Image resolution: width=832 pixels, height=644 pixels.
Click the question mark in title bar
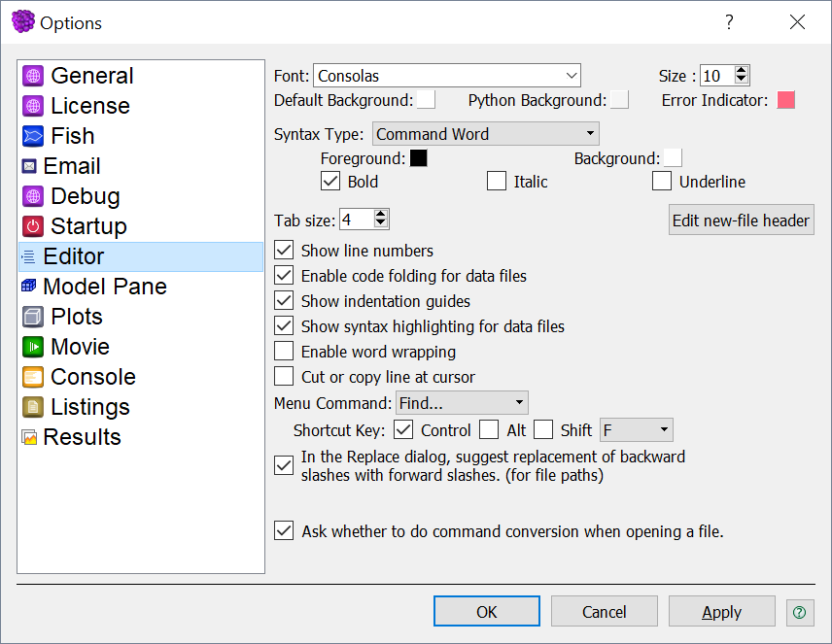(x=730, y=22)
